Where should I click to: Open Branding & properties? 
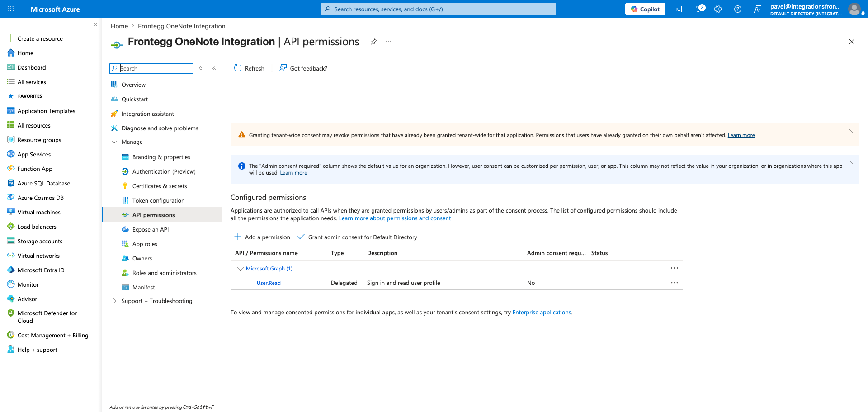[x=162, y=157]
